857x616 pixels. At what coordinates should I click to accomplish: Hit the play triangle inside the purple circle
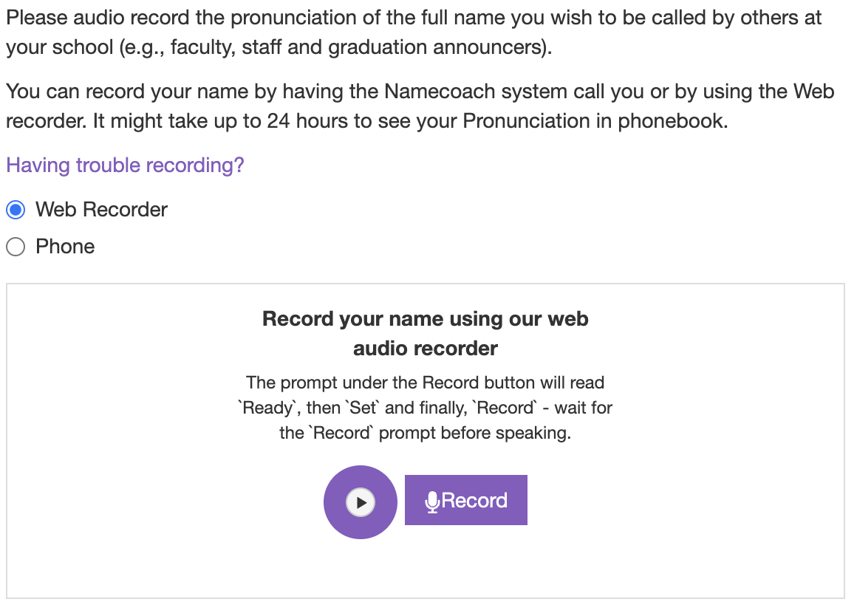361,502
